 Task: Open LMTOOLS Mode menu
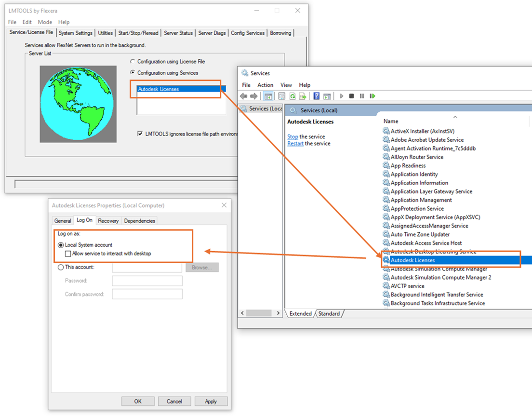tap(45, 22)
